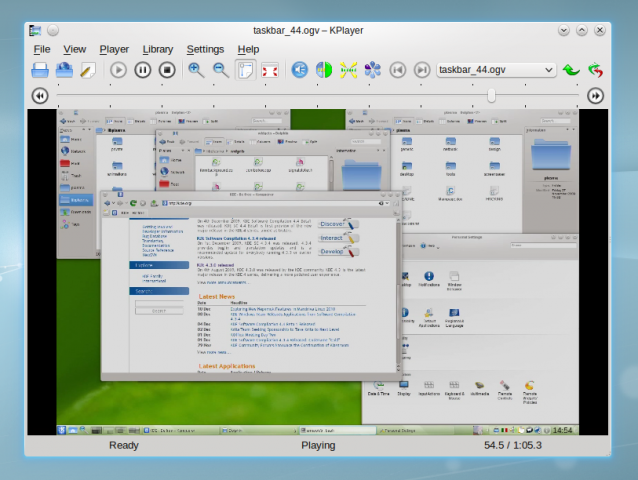Click the volume speaker icon
638x480 pixels.
pyautogui.click(x=300, y=70)
